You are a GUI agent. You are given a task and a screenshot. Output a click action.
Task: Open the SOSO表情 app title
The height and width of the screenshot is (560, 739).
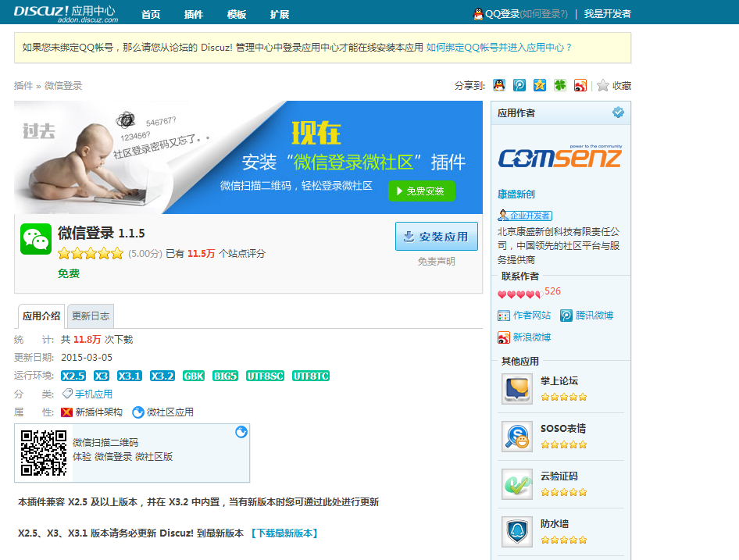point(563,429)
